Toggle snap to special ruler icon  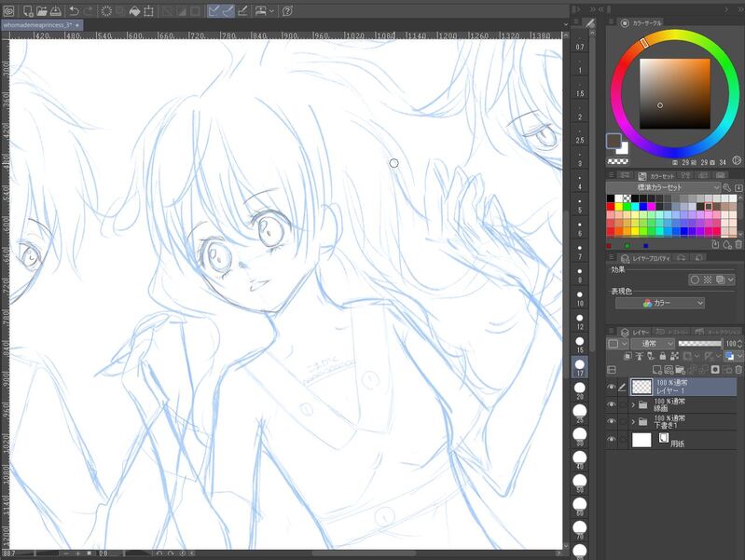(x=228, y=10)
